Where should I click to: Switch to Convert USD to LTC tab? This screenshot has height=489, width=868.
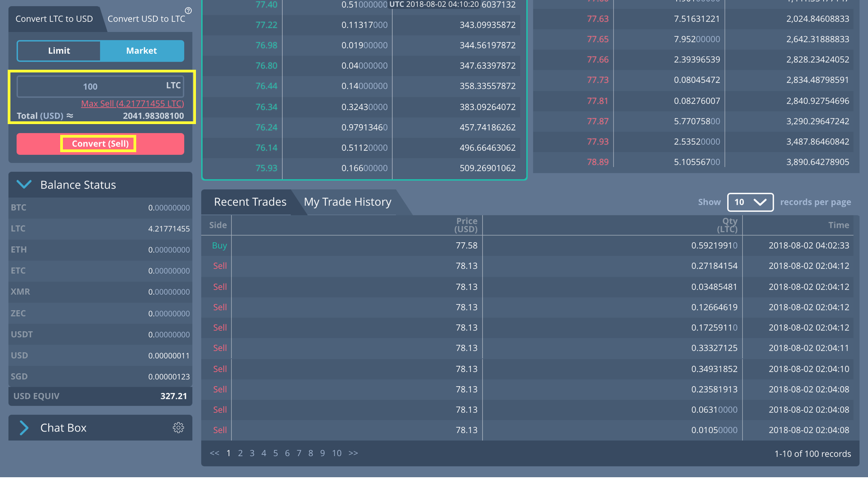click(x=146, y=19)
